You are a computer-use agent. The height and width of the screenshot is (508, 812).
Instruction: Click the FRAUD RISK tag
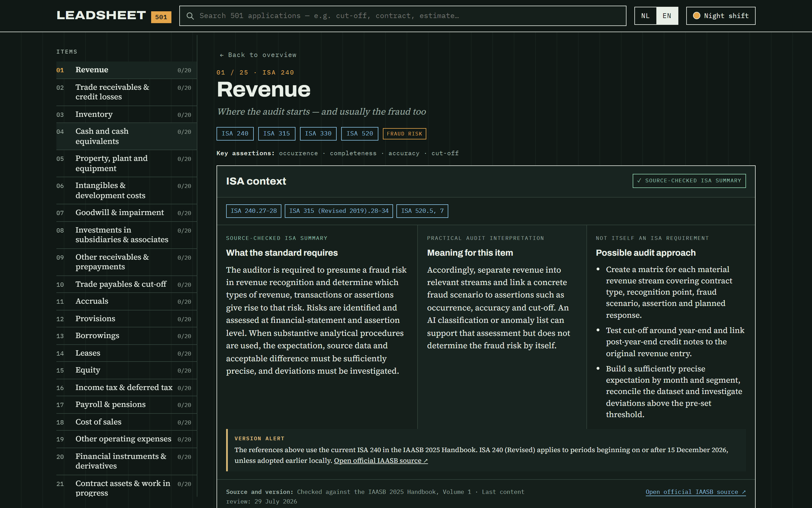[404, 134]
